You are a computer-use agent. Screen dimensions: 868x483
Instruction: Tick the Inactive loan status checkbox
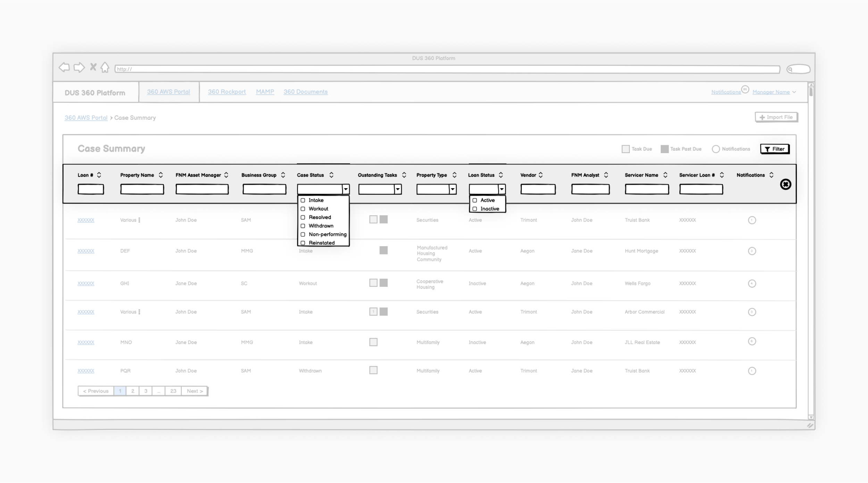click(x=475, y=209)
